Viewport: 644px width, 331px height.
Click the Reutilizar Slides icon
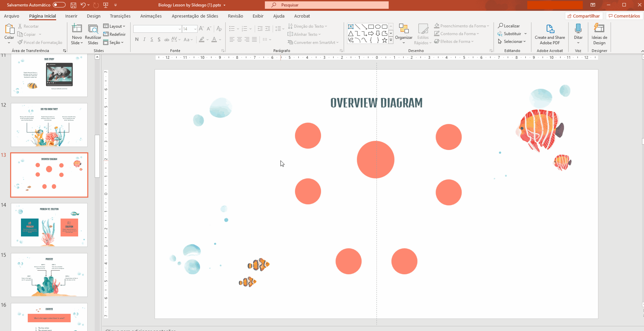tap(93, 29)
